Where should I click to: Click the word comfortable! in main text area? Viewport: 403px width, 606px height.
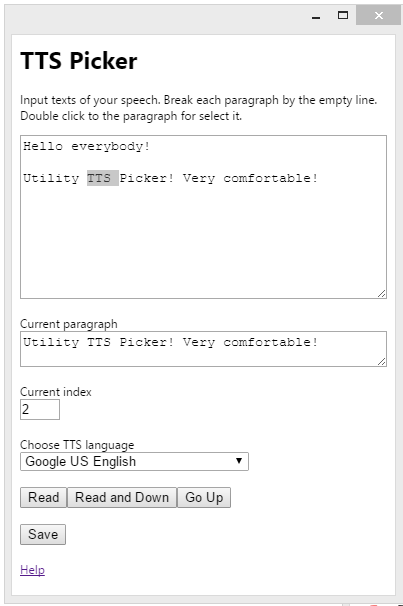270,178
